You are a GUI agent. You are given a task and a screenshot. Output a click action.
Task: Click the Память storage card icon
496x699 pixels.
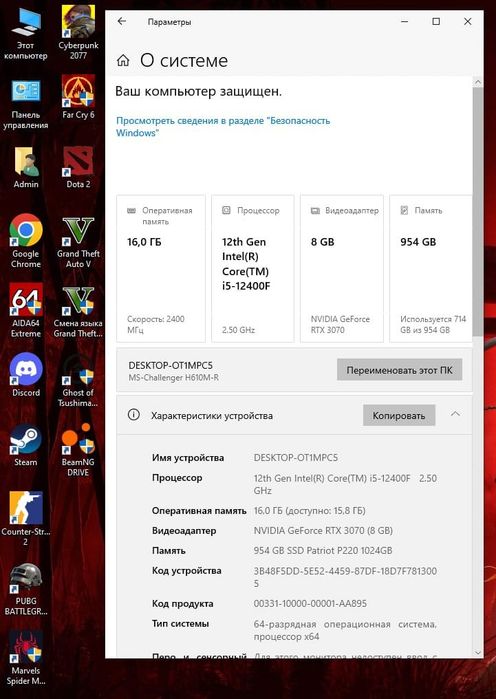tap(404, 210)
